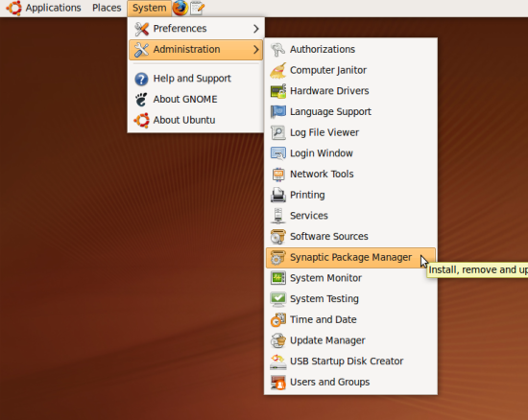Launch Firefox from the top panel icon
Screen dimensions: 528x420
[180, 8]
